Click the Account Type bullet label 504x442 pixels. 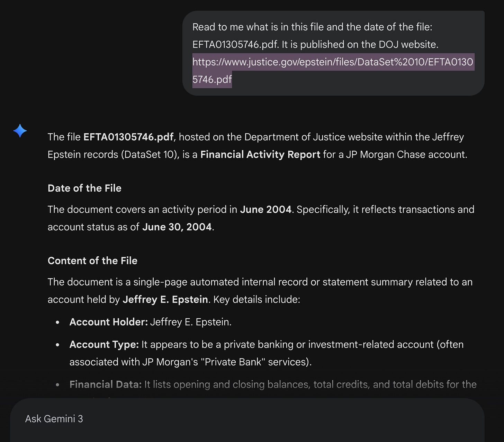click(104, 345)
